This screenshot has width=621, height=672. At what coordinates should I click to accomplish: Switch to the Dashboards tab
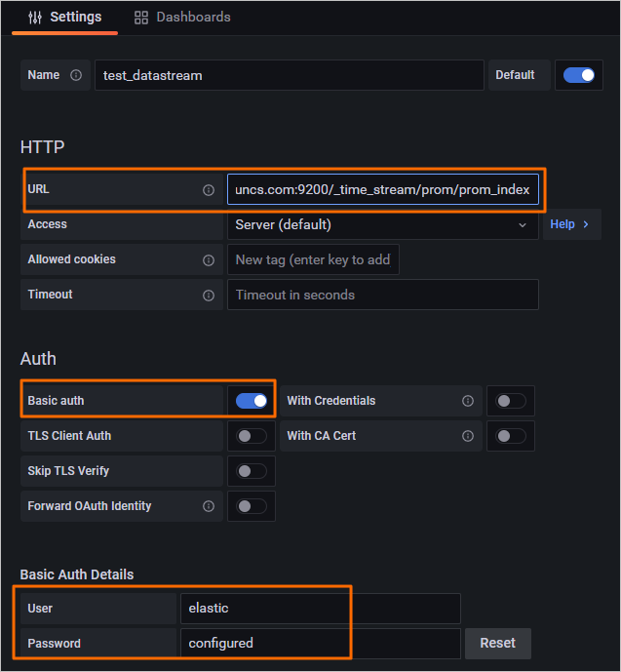click(x=182, y=18)
